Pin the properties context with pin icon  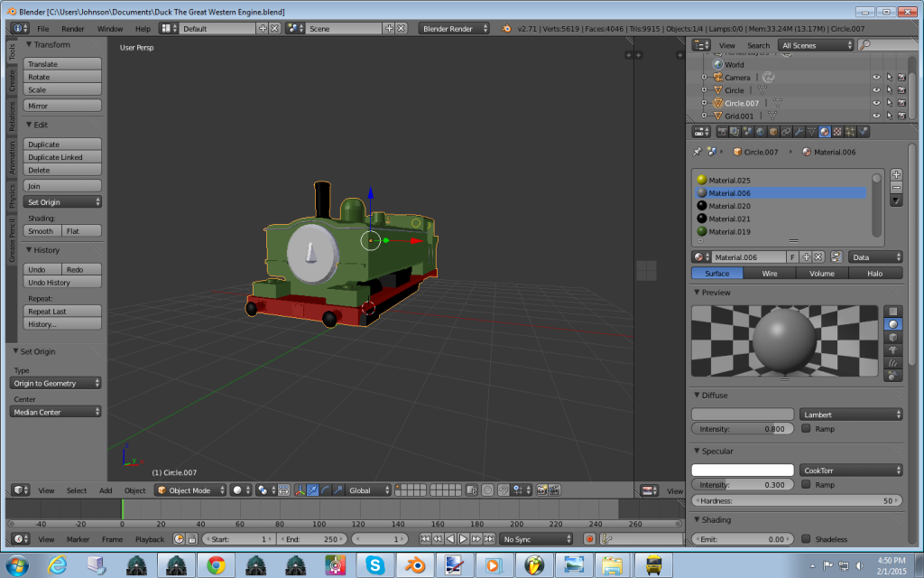pyautogui.click(x=698, y=152)
